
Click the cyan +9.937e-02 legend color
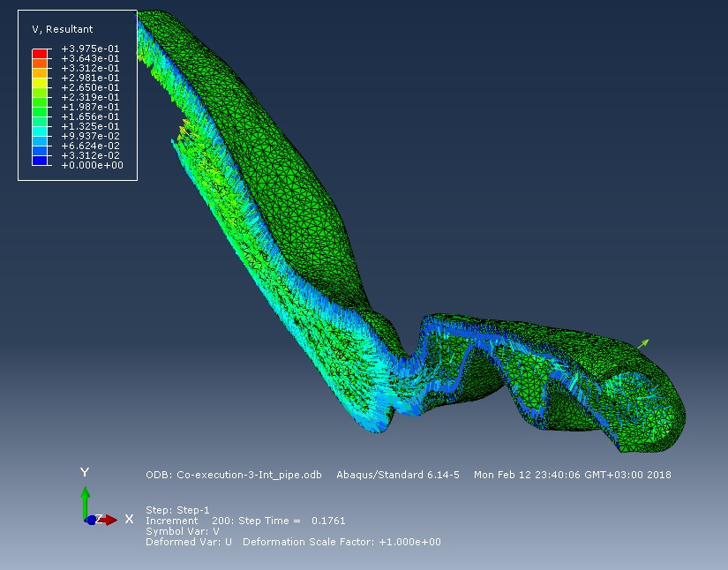(40, 131)
